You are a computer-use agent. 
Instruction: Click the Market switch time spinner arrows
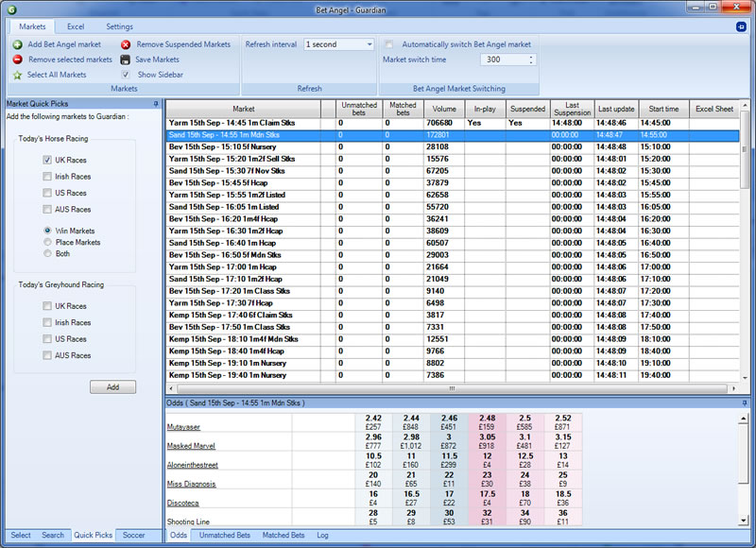tap(531, 60)
